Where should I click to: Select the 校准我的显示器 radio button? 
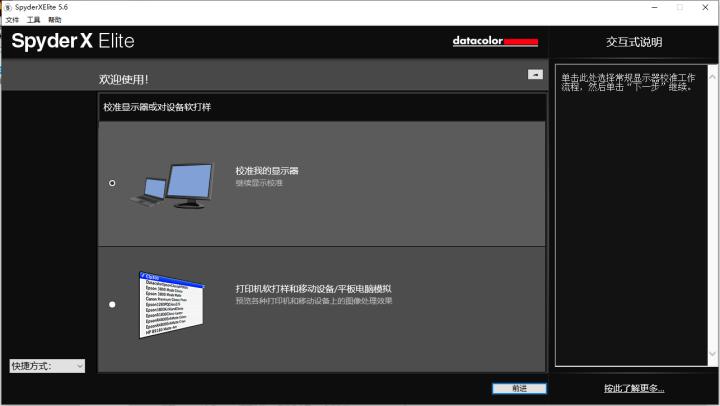tap(112, 183)
